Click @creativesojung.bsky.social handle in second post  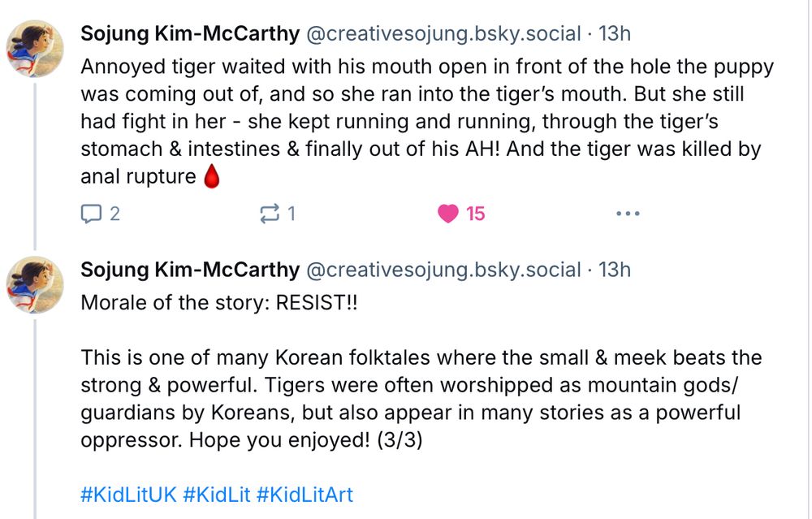pyautogui.click(x=443, y=270)
